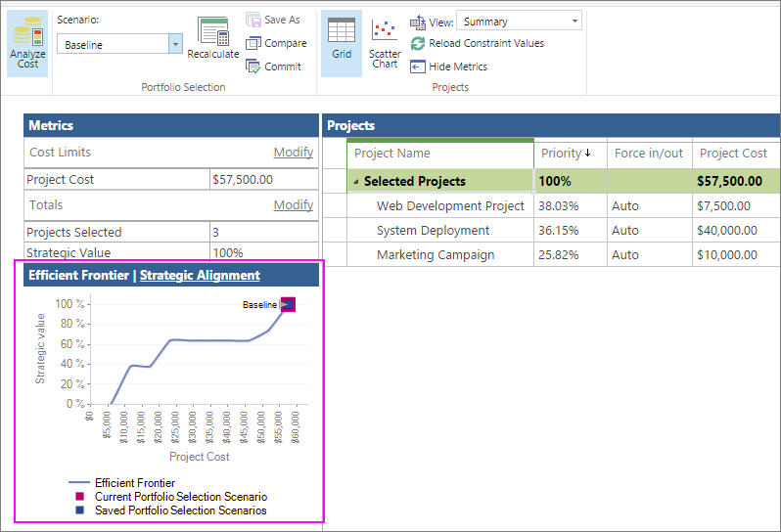Click the Baseline marker on the chart
Screen dimensions: 781x532
288,304
